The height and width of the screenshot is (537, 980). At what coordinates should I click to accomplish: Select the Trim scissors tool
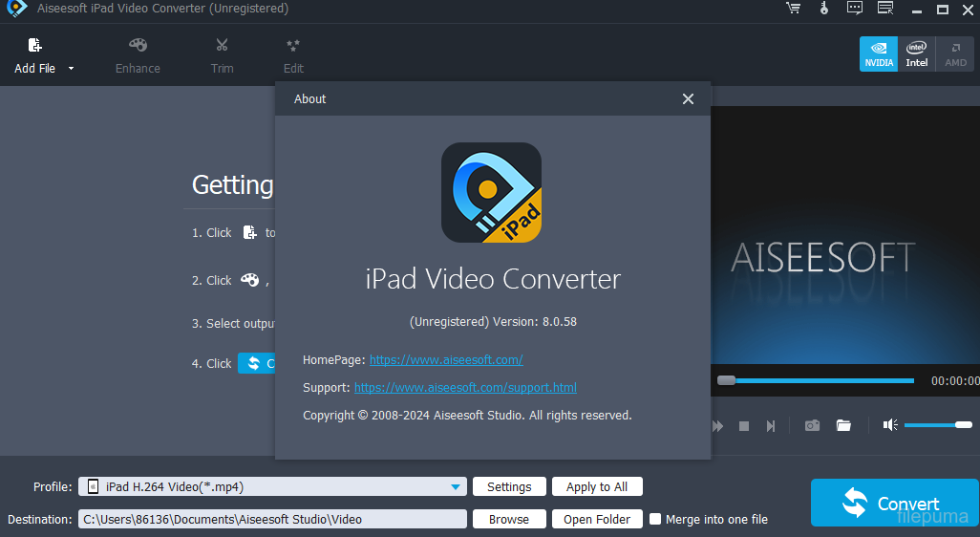pos(222,46)
